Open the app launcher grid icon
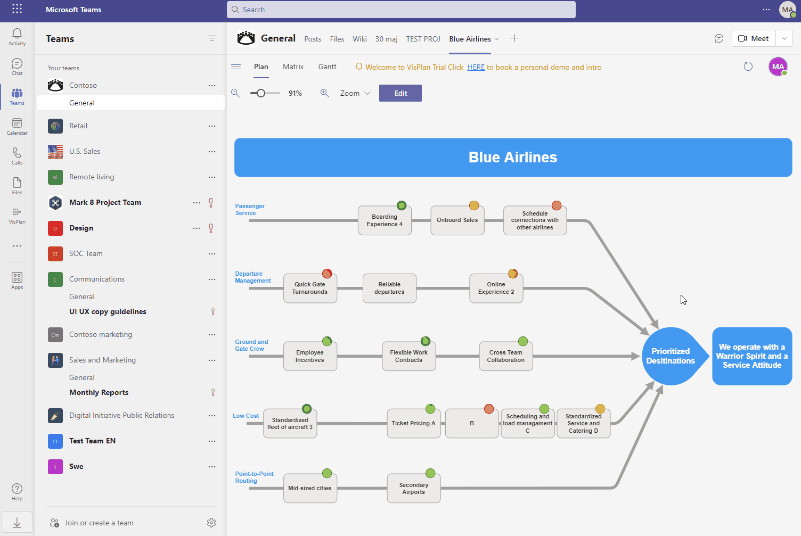Viewport: 801px width, 536px height. click(x=17, y=9)
